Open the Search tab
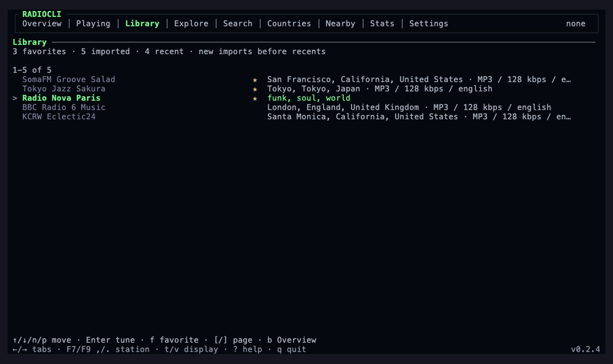This screenshot has width=613, height=364. pos(238,23)
